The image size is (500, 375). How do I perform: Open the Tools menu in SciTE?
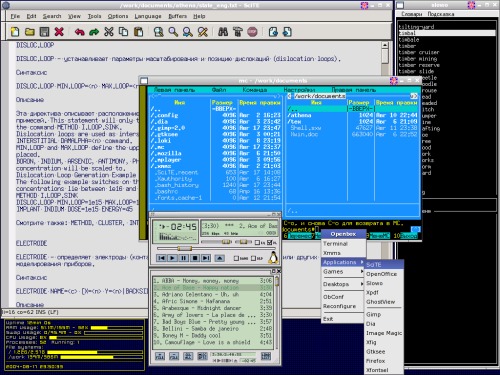(94, 16)
